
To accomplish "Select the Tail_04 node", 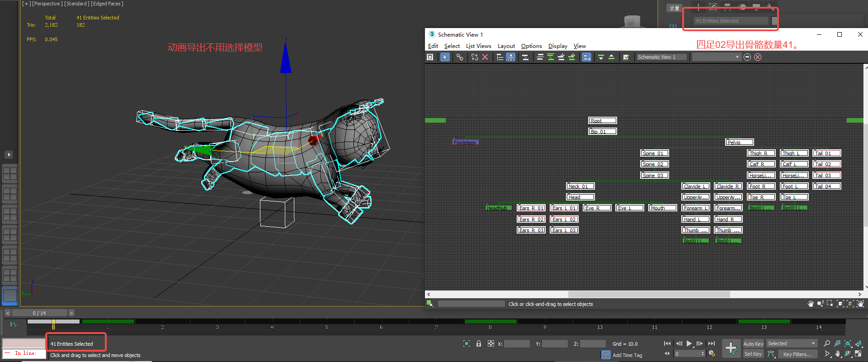I will pyautogui.click(x=827, y=186).
